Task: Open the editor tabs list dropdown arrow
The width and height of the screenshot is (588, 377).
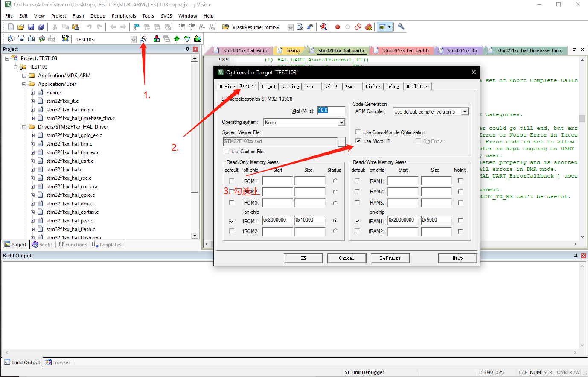Action: point(574,50)
